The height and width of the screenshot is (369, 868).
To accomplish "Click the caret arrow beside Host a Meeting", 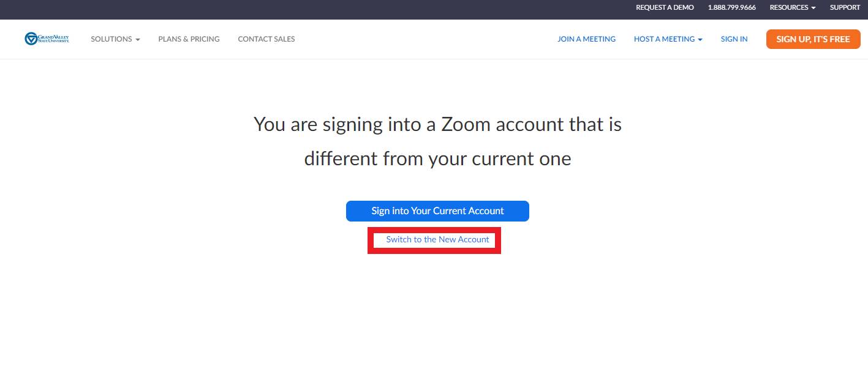I will (700, 40).
